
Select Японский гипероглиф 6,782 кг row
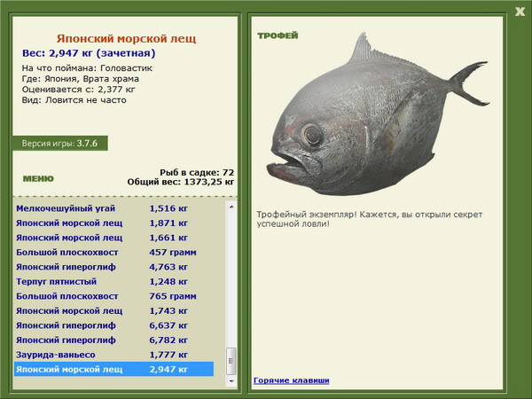tap(114, 340)
